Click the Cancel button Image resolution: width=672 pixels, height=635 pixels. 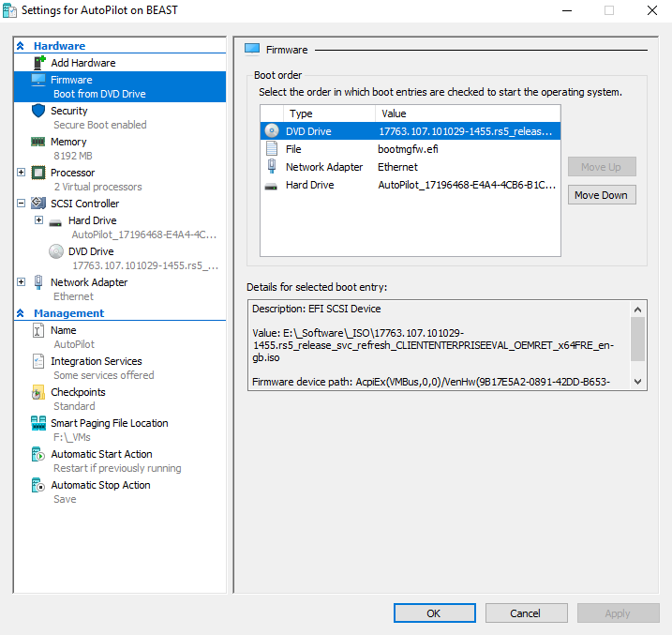click(x=527, y=613)
